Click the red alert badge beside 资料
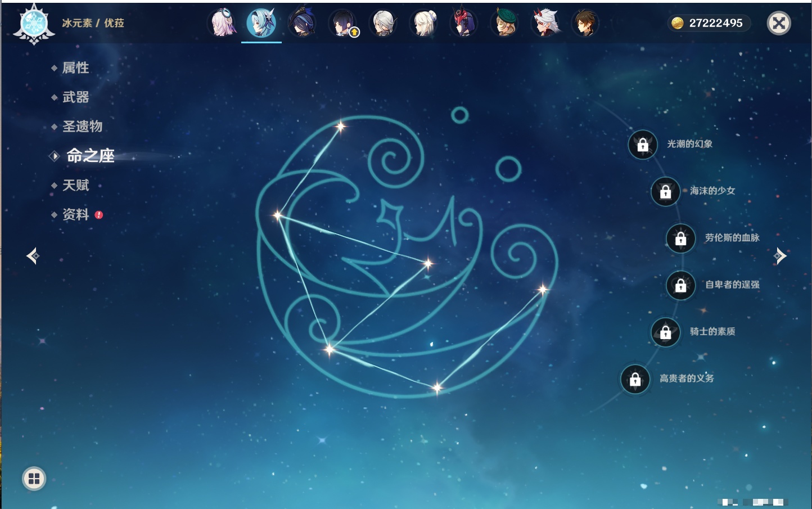The width and height of the screenshot is (812, 509). [x=99, y=215]
